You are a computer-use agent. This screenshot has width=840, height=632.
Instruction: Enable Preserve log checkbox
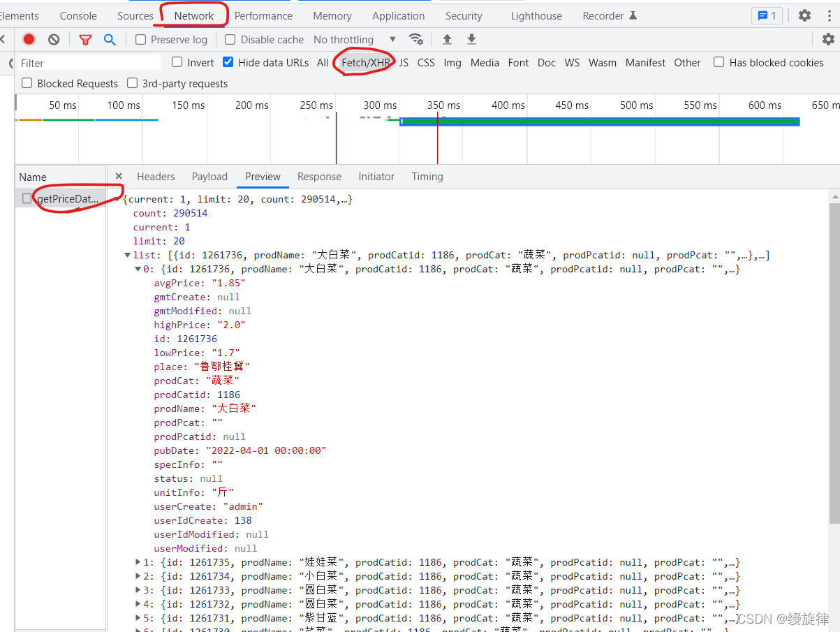140,40
